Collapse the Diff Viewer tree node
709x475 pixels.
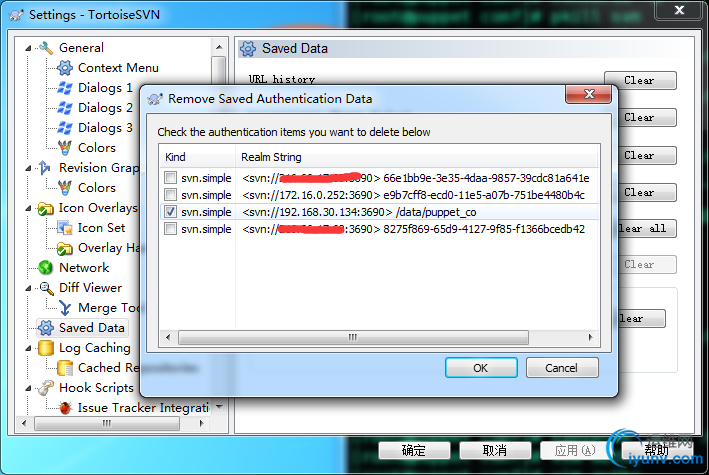coord(28,288)
